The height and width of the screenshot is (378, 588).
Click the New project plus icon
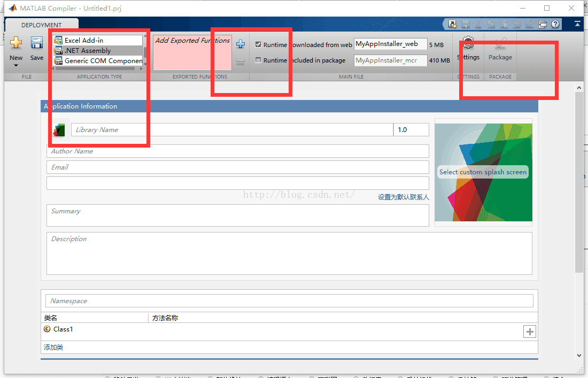16,42
